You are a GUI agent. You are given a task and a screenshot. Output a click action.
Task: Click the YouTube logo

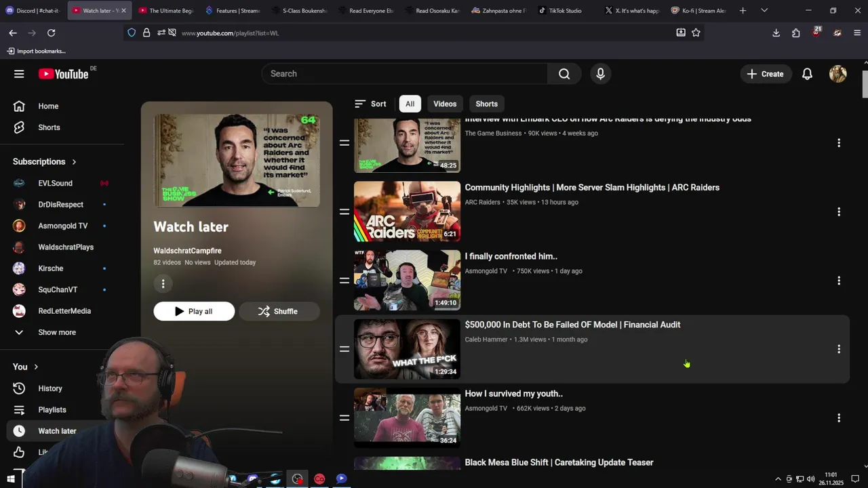pos(63,74)
